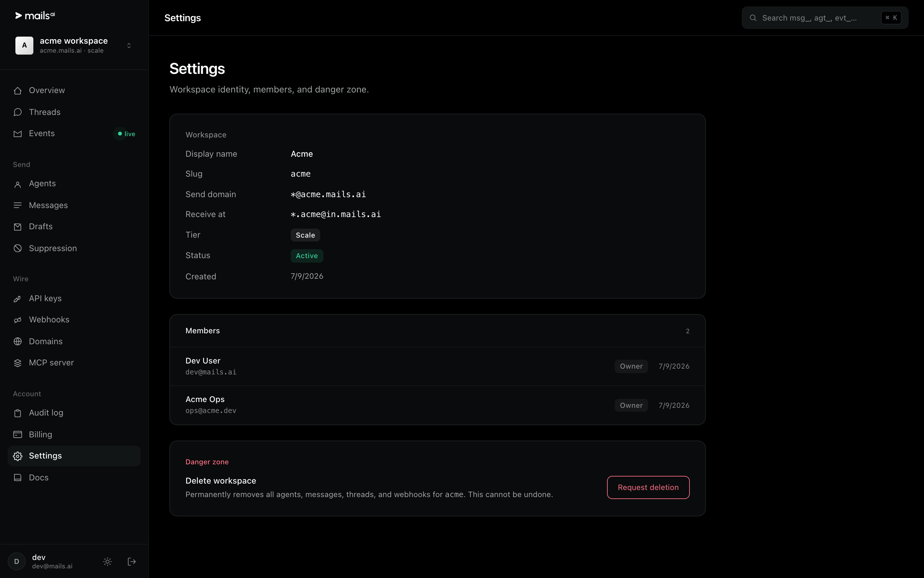Screen dimensions: 924x578
Task: Click the Scale tier badge
Action: pyautogui.click(x=305, y=235)
